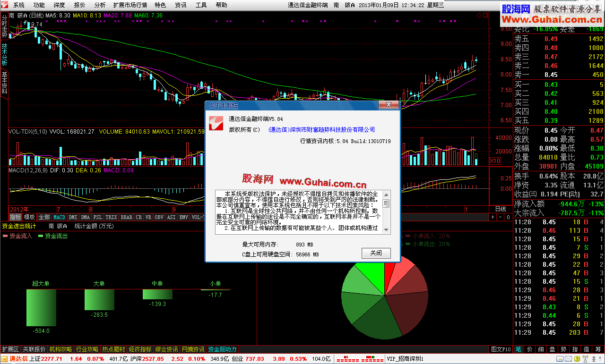Viewport: 605px width, 364px height.
Task: Open the 分析 menu
Action: (x=100, y=5)
